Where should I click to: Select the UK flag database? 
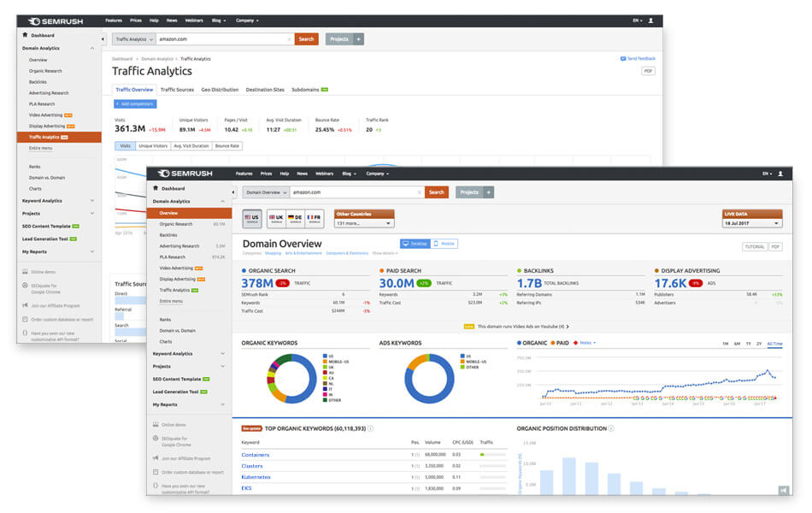click(x=276, y=219)
